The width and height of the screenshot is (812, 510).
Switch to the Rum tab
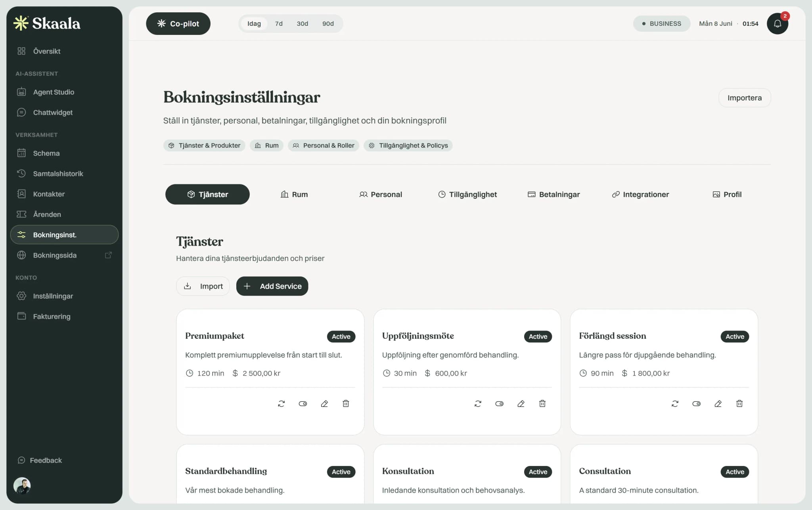pos(294,194)
